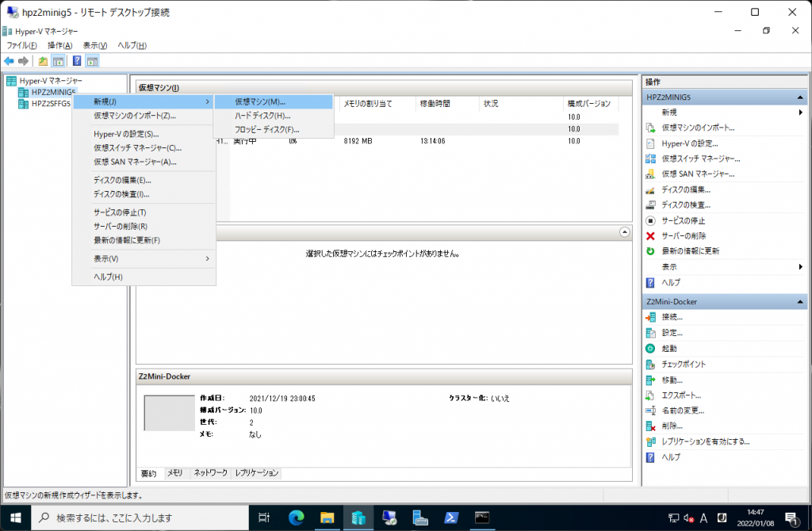Select ハード ディスク(H)... in the submenu

pyautogui.click(x=274, y=116)
